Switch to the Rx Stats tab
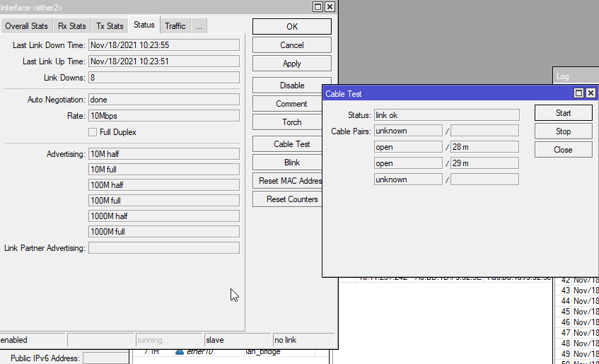This screenshot has width=599, height=364. point(72,26)
